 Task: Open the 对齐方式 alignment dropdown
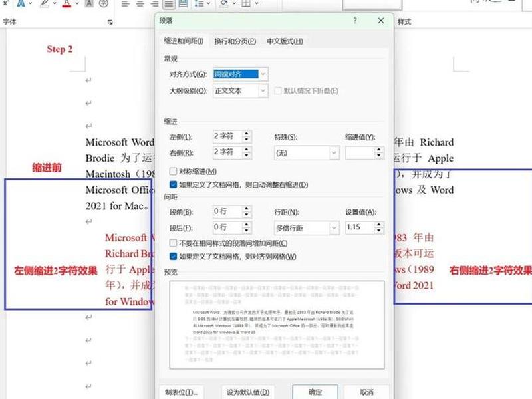241,74
